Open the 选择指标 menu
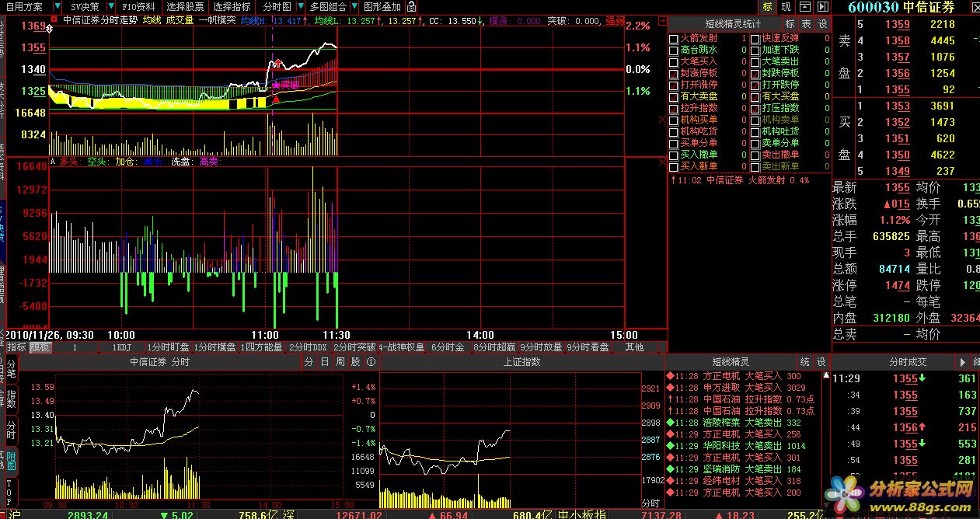The image size is (980, 519). pyautogui.click(x=231, y=6)
